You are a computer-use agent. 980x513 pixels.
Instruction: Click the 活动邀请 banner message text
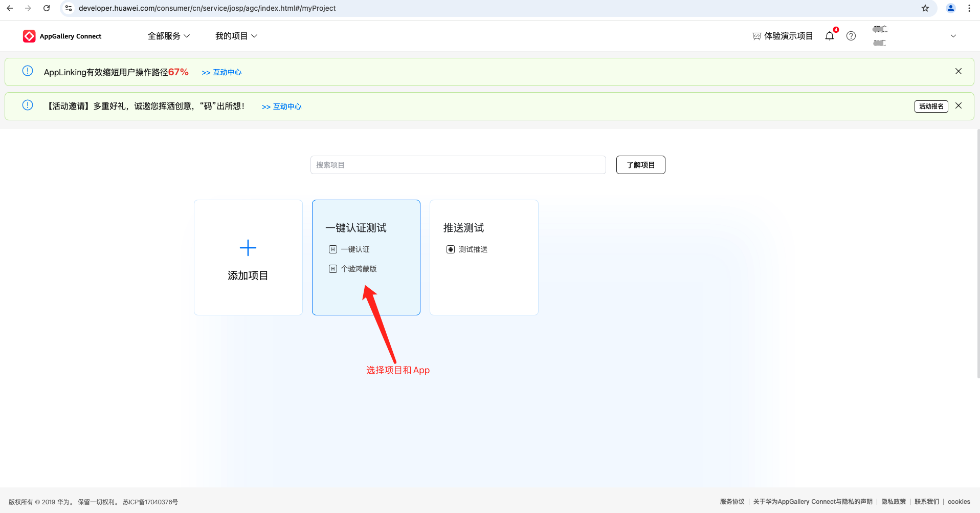(x=146, y=106)
